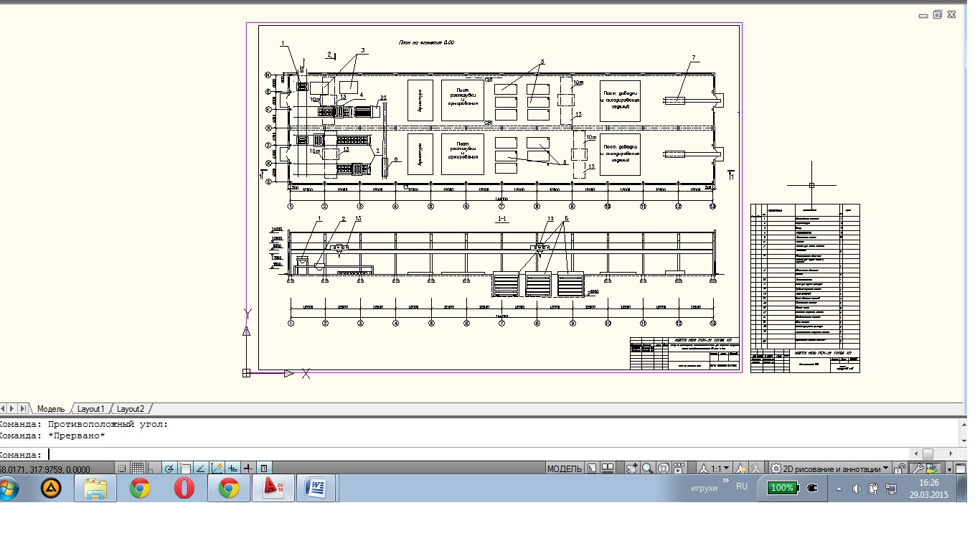Click the horizontal scrollbar right arrow
The image size is (980, 551).
pos(951,454)
